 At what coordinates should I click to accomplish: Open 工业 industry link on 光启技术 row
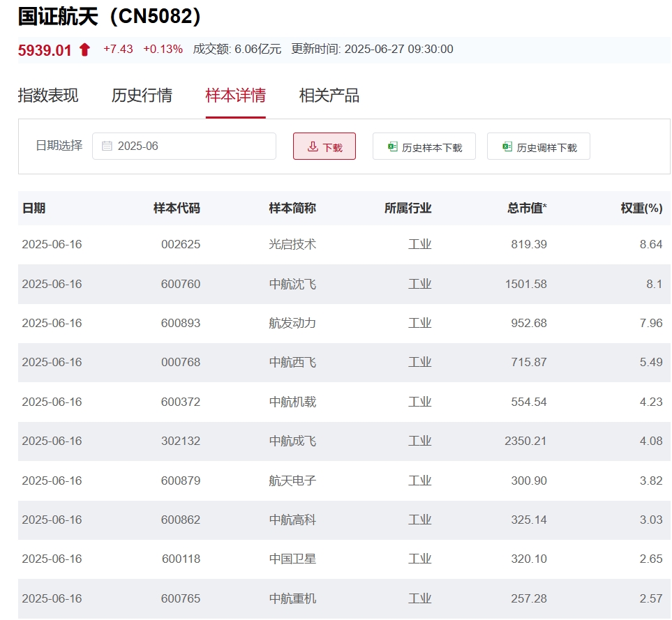pos(420,244)
